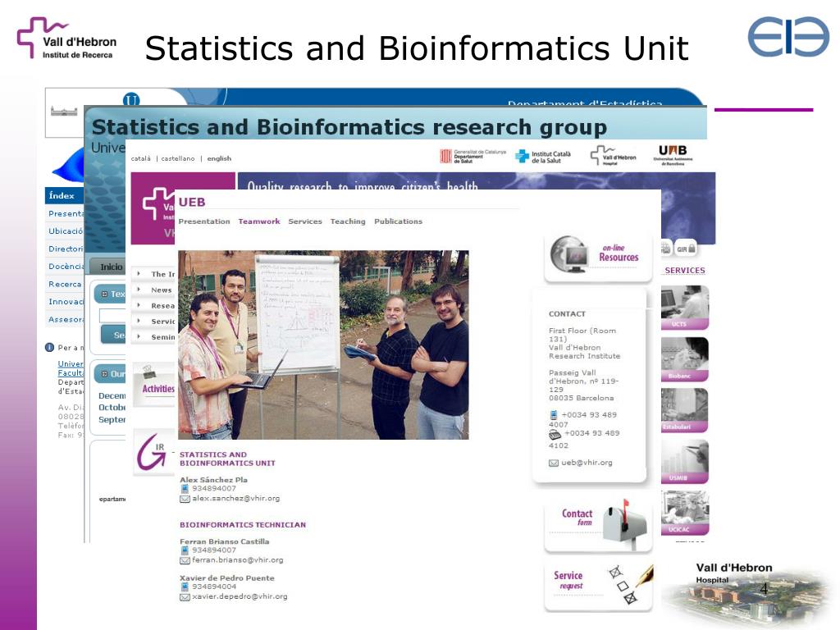Image resolution: width=840 pixels, height=630 pixels.
Task: Switch language to castellano
Action: click(x=178, y=158)
